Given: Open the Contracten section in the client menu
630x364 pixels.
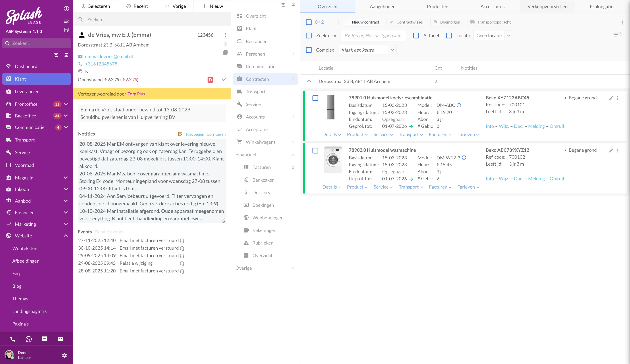Looking at the screenshot, I should tap(257, 79).
